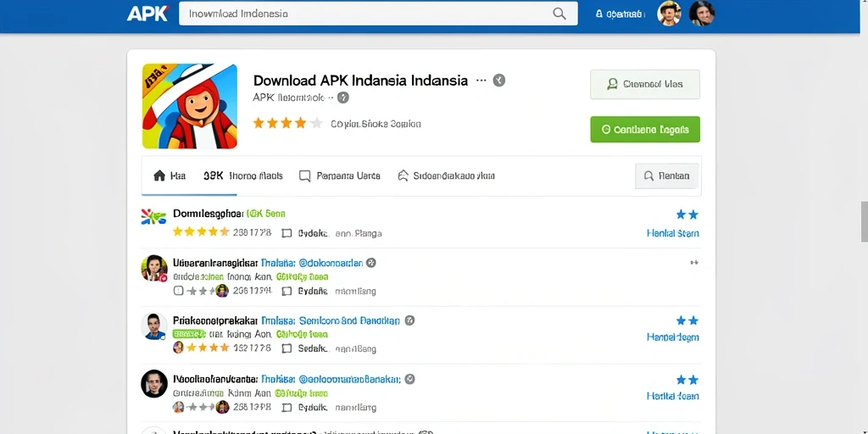Open the Home tab with house icon
Viewport: 868px width, 434px height.
pos(169,176)
